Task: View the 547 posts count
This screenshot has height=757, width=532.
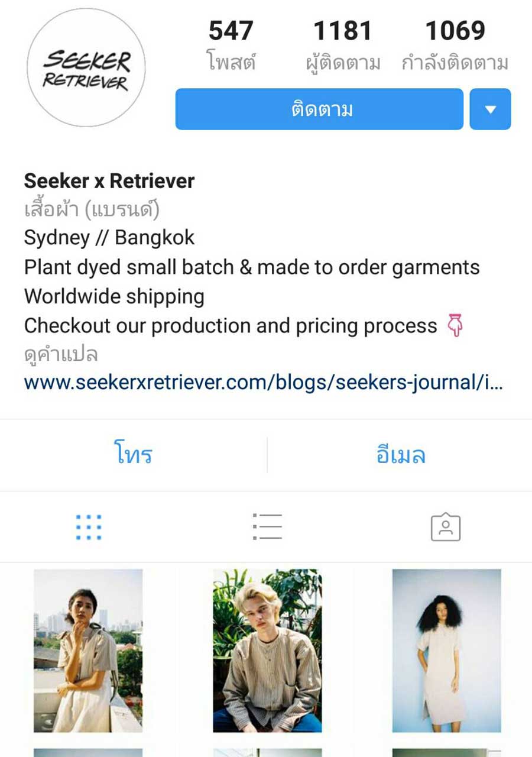Action: pyautogui.click(x=231, y=45)
